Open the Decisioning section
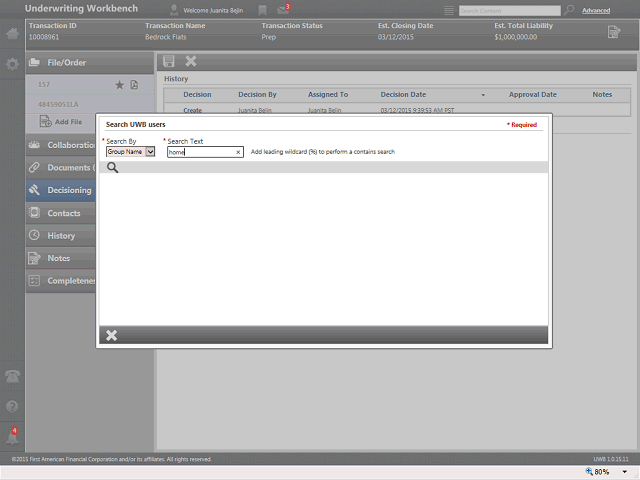 (61, 190)
